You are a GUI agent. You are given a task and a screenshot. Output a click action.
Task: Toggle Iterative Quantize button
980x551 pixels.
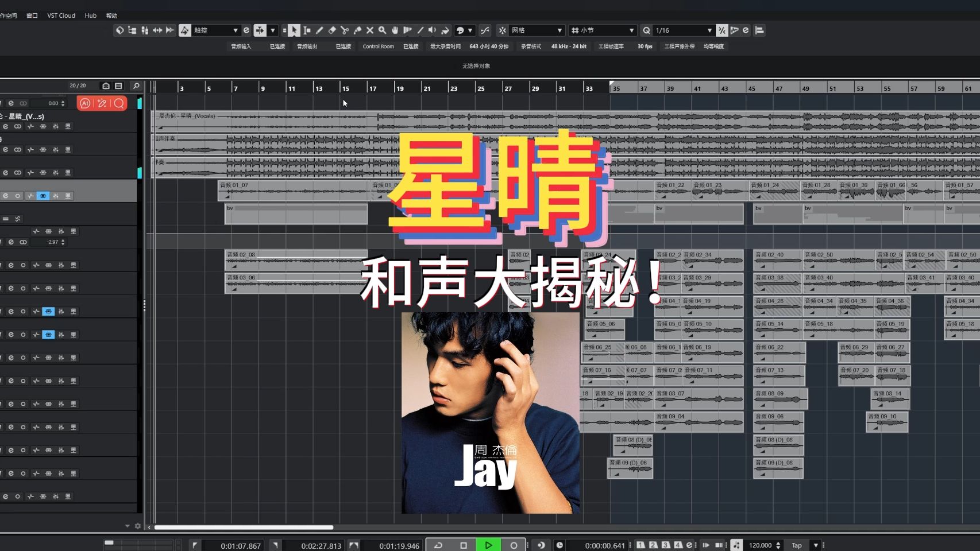[x=722, y=30]
